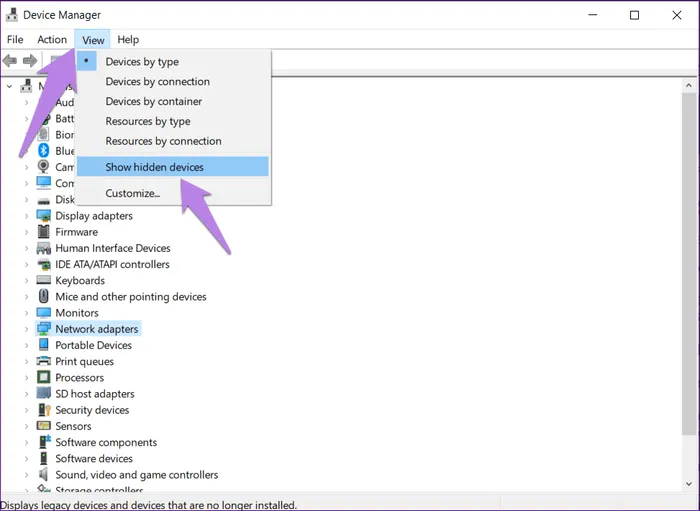This screenshot has height=511, width=700.
Task: Click the Processors chip icon
Action: (x=44, y=378)
